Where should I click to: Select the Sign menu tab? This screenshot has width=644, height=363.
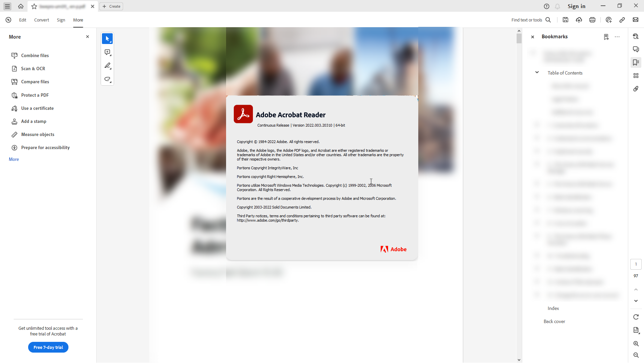[x=61, y=20]
